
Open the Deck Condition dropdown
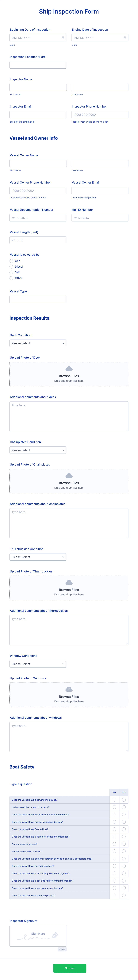[x=38, y=343]
